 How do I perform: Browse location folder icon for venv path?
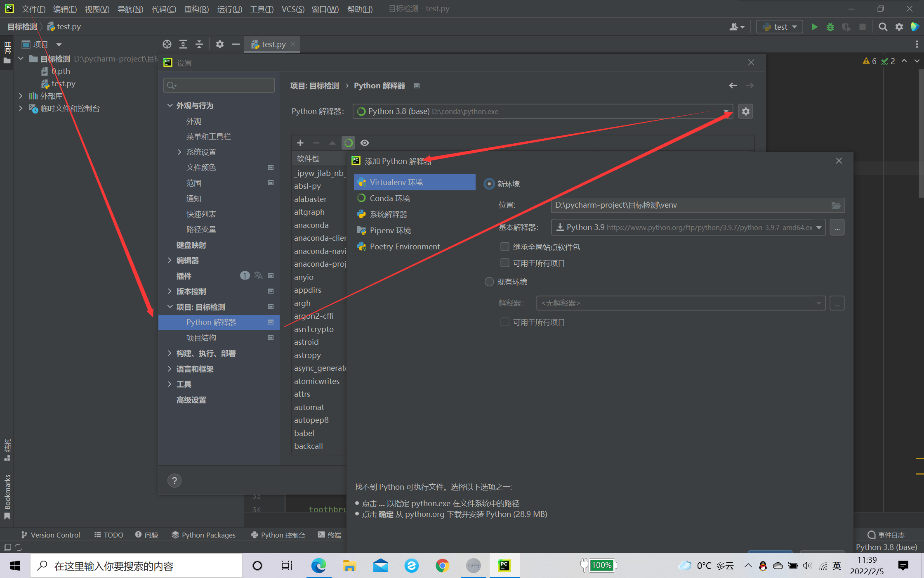836,205
